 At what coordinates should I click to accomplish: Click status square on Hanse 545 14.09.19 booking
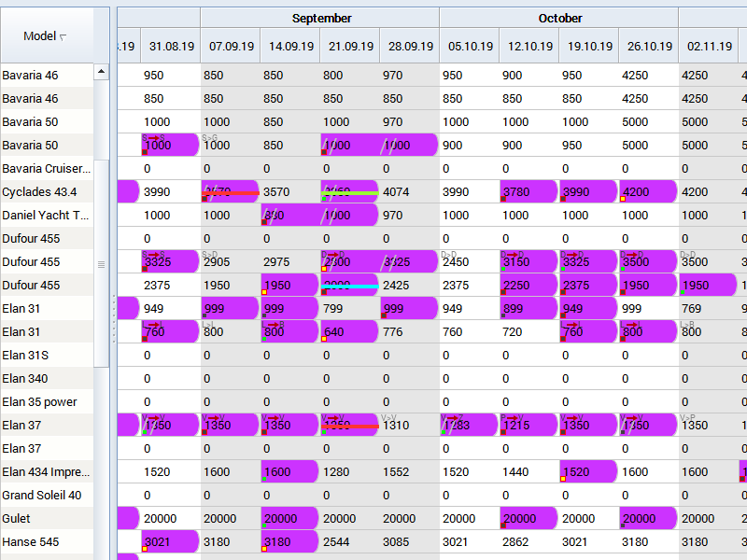[x=265, y=549]
